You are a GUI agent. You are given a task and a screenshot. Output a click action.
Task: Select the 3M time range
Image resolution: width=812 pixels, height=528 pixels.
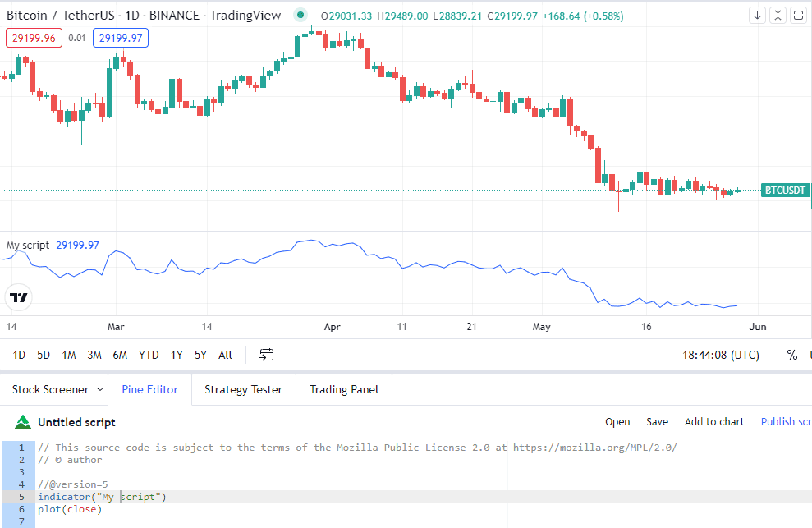click(x=94, y=355)
